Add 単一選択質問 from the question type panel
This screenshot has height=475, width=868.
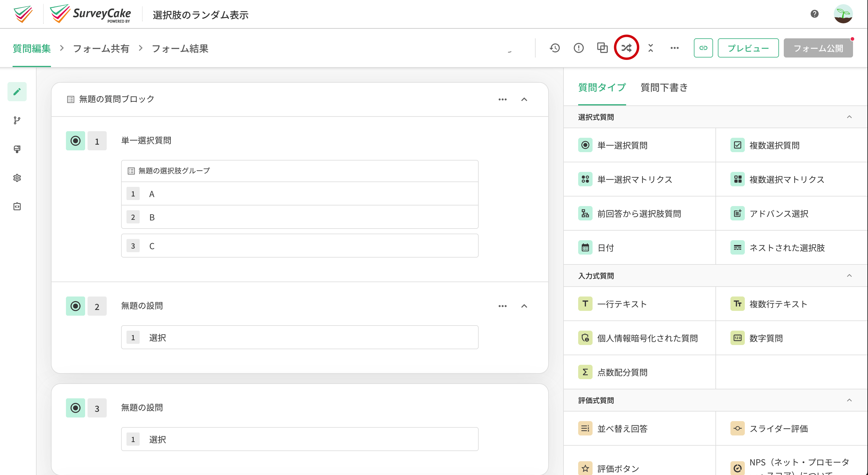pyautogui.click(x=640, y=145)
